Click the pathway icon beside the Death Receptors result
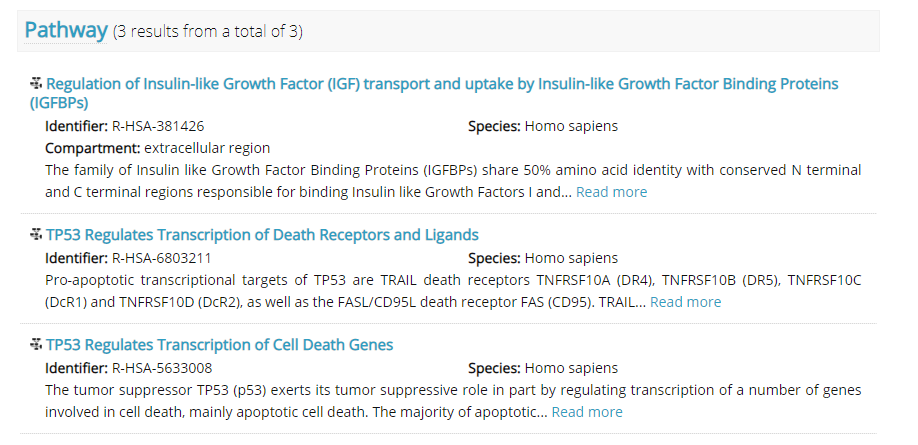Screen dimensions: 918x445 coord(36,236)
